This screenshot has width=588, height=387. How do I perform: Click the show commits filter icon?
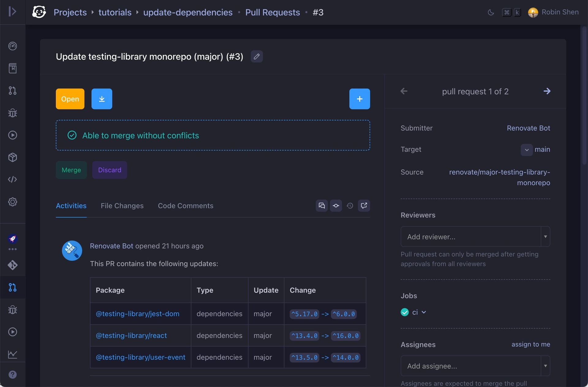pyautogui.click(x=336, y=206)
